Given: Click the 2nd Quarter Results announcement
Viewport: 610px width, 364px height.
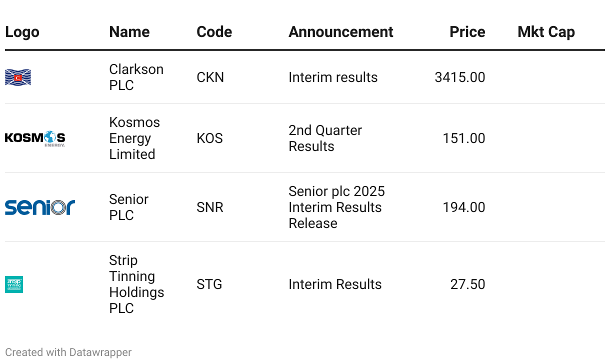Looking at the screenshot, I should pyautogui.click(x=325, y=138).
